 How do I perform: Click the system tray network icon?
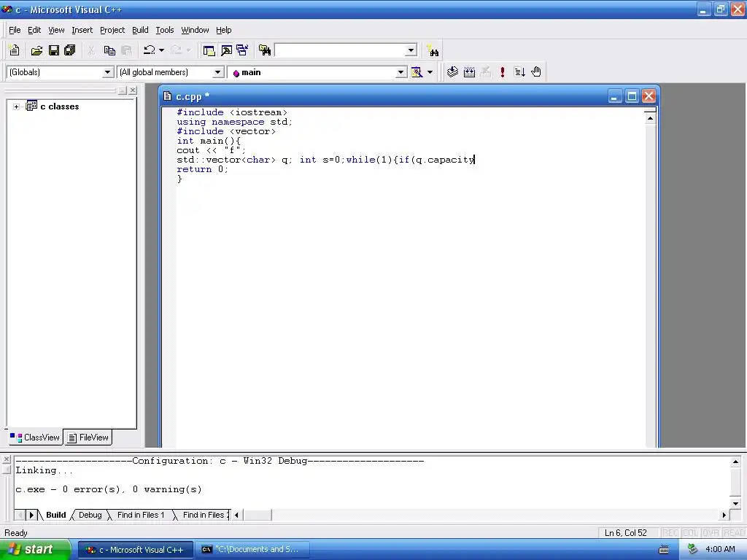(x=693, y=549)
